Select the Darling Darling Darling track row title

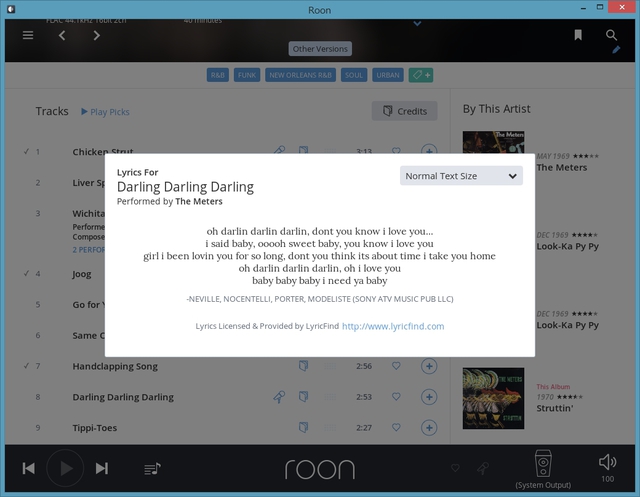123,397
